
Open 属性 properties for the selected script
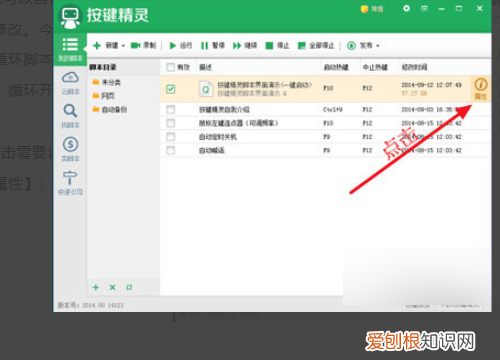[480, 89]
